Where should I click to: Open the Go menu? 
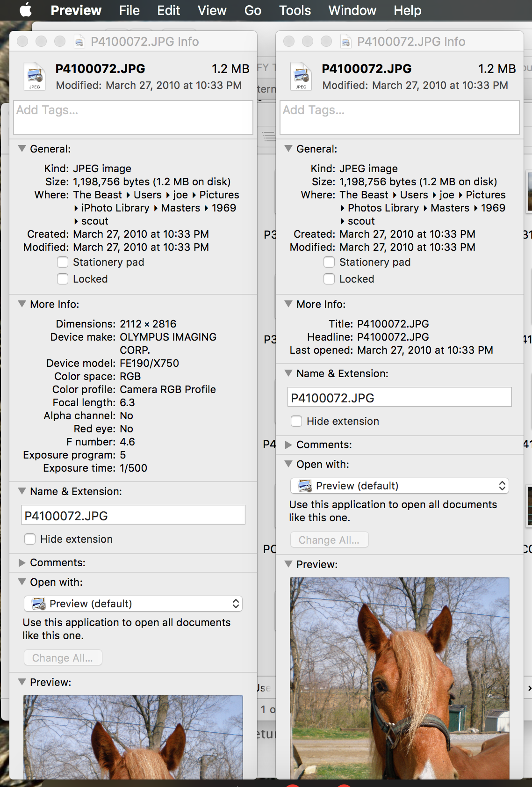point(252,10)
